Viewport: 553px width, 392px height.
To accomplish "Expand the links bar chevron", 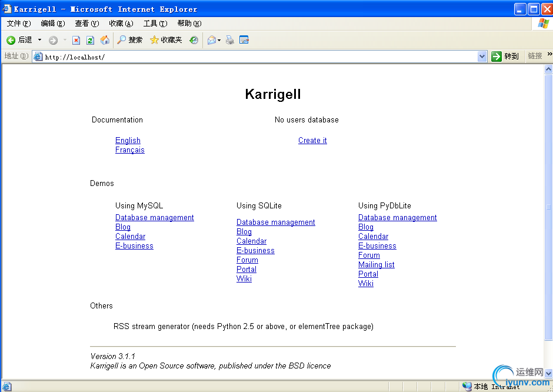I will coord(549,54).
